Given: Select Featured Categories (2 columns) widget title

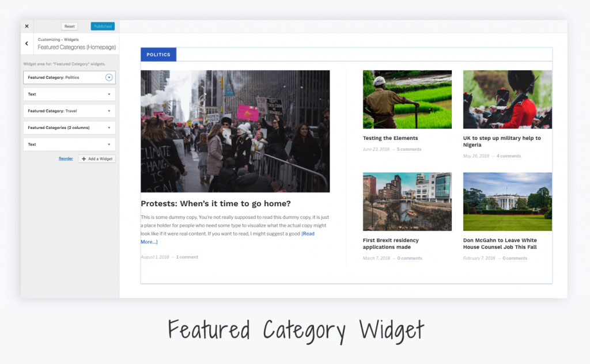Looking at the screenshot, I should [59, 128].
